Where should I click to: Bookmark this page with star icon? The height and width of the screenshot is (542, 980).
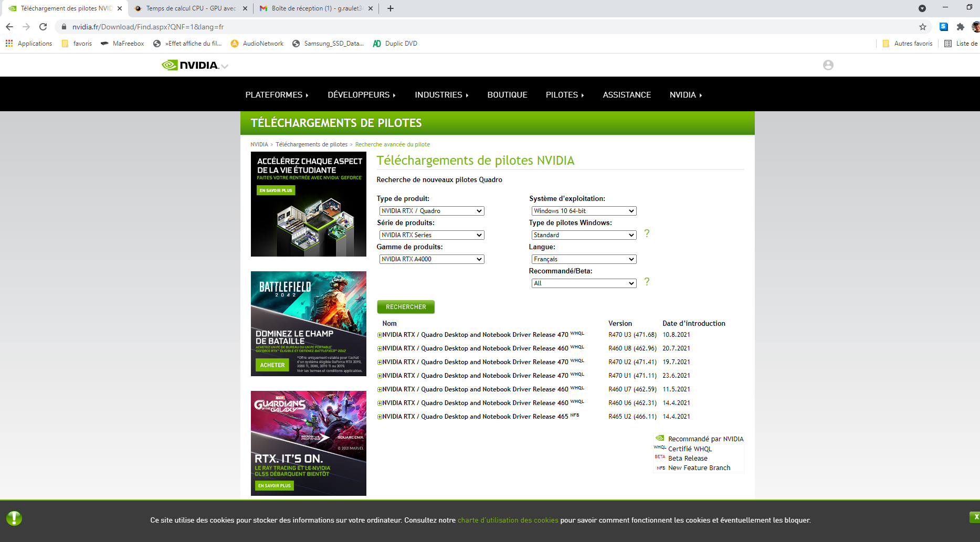(x=922, y=27)
